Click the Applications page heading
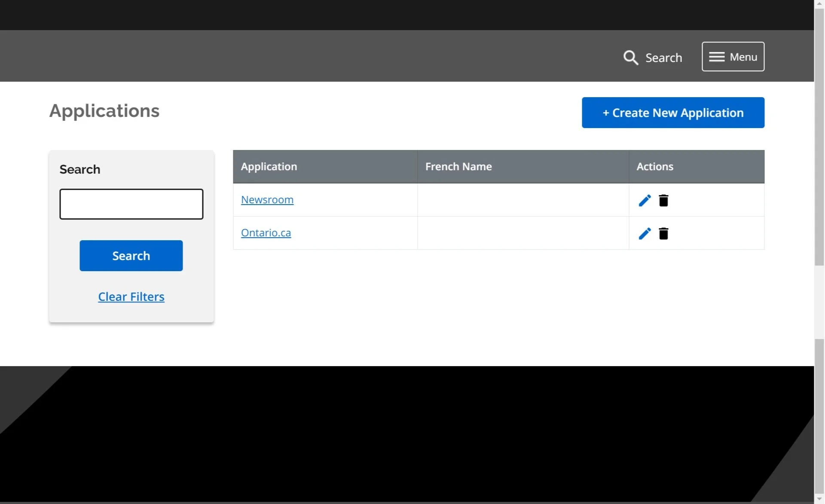 coord(104,111)
